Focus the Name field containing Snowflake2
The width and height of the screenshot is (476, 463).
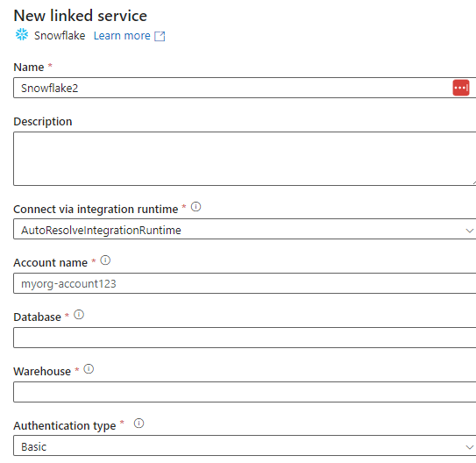[245, 88]
